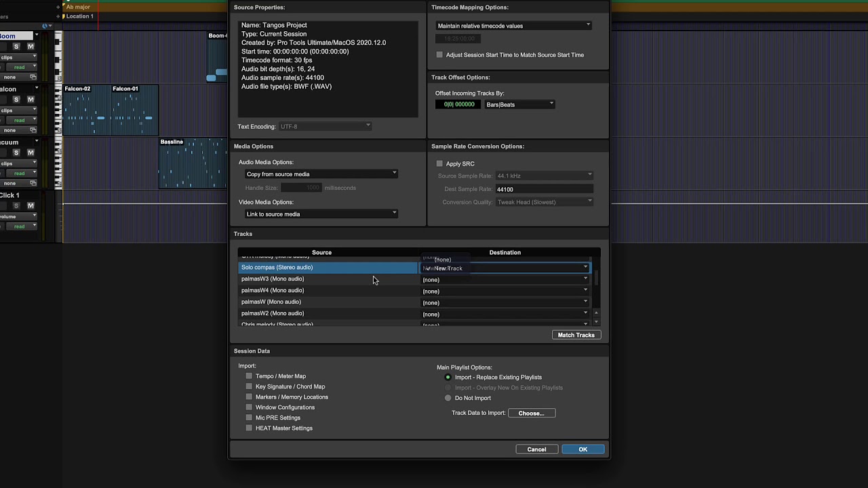Check Window Configurations option
The width and height of the screenshot is (868, 488).
pos(249,407)
